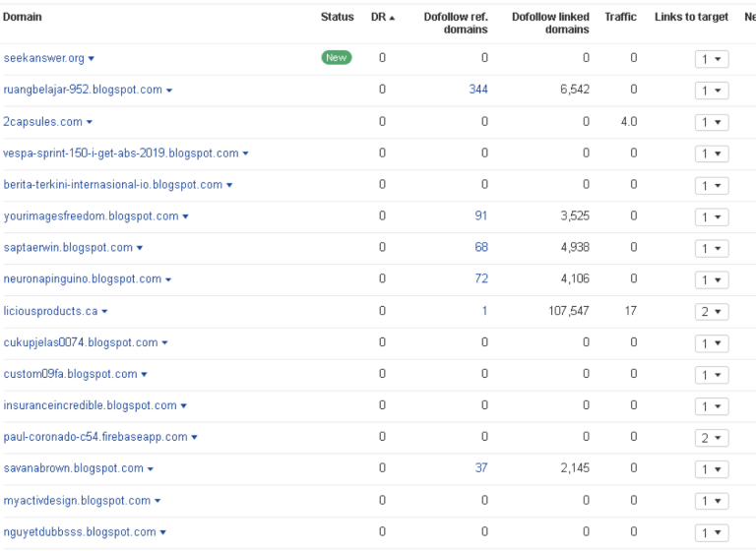Click 37 ref. domains for savanabrown
This screenshot has height=551, width=756.
click(x=481, y=467)
